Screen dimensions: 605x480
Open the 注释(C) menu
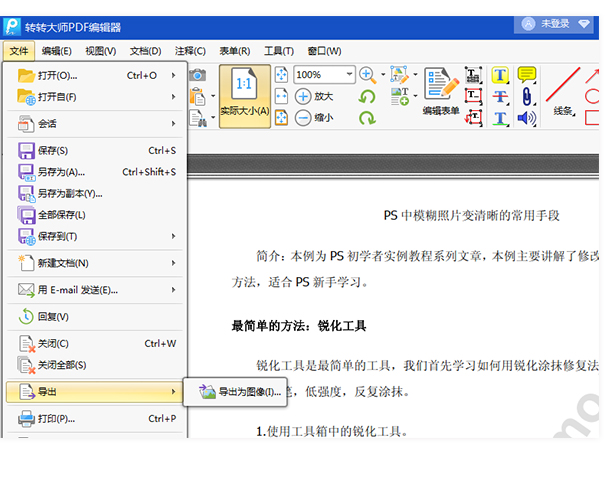190,51
